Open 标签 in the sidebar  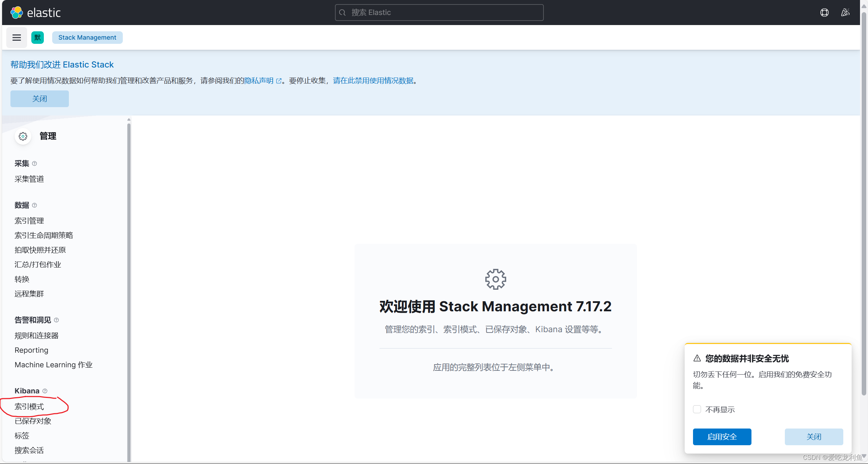coord(22,436)
